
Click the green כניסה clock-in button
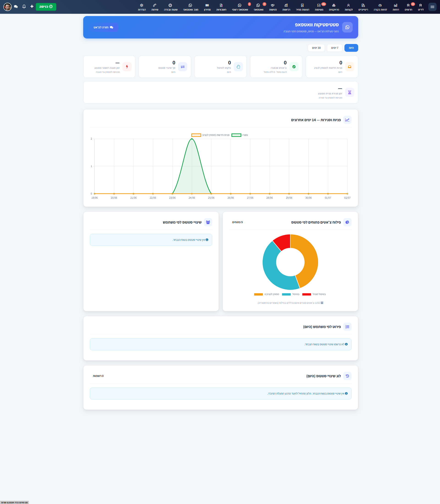click(x=46, y=7)
